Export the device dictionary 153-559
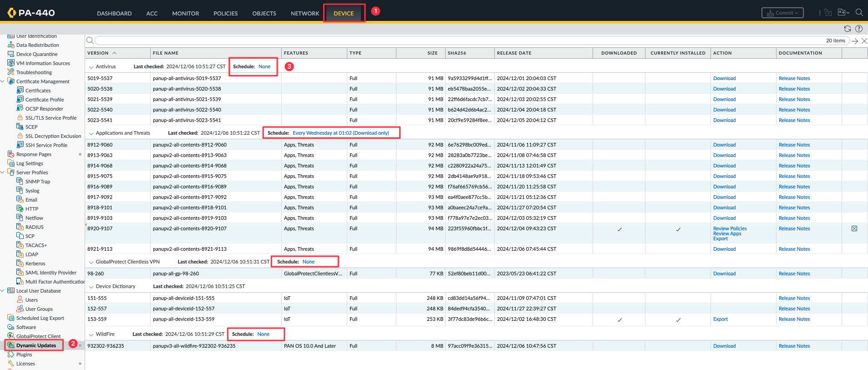 (x=721, y=319)
